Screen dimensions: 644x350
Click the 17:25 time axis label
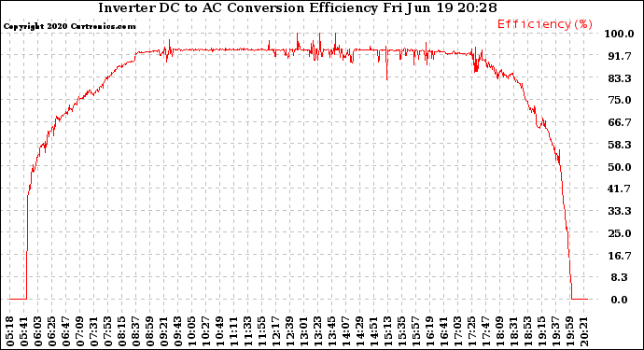click(472, 331)
